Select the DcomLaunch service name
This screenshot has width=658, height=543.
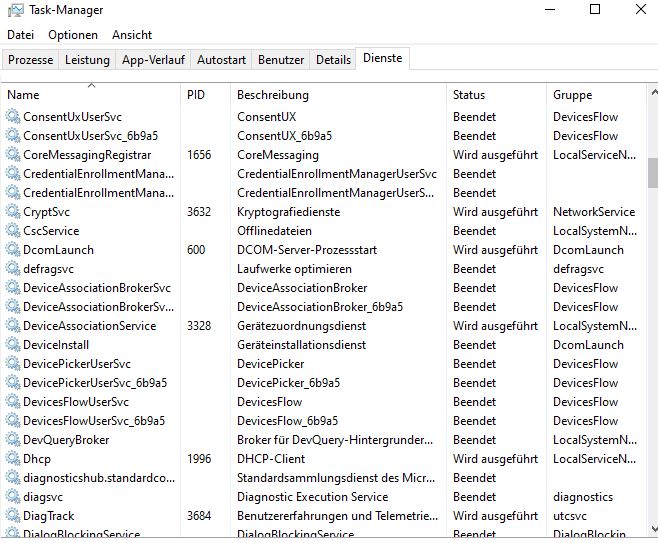click(x=58, y=250)
